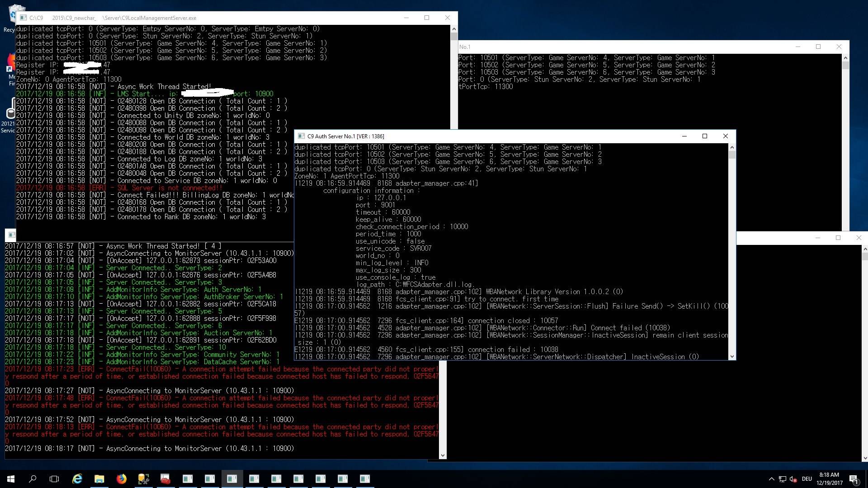Maximize the background No.1 window
The width and height of the screenshot is (868, 488).
pos(818,47)
